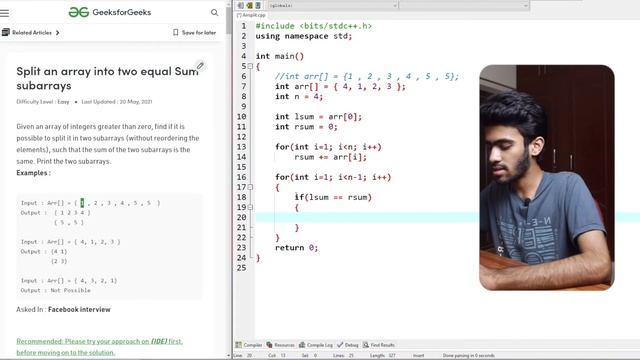
Task: Click the article title "Split an array into two equal Sum subarrays"
Action: pos(107,78)
